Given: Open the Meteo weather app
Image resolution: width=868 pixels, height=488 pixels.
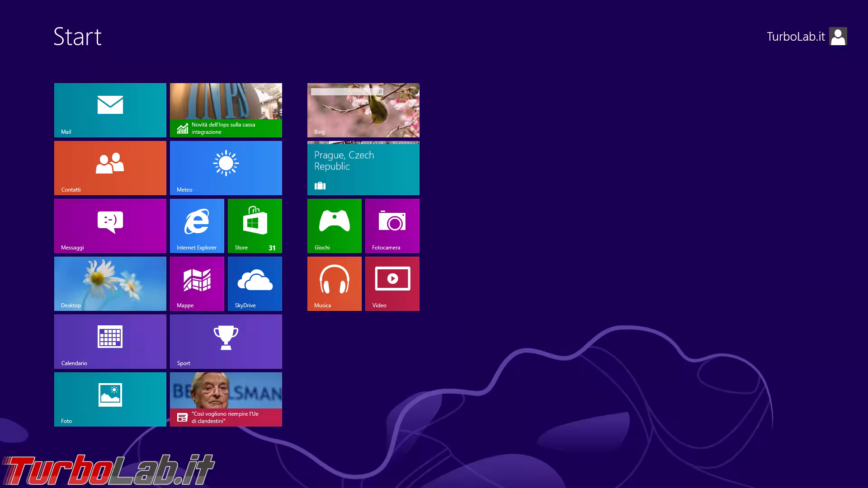Looking at the screenshot, I should 226,168.
